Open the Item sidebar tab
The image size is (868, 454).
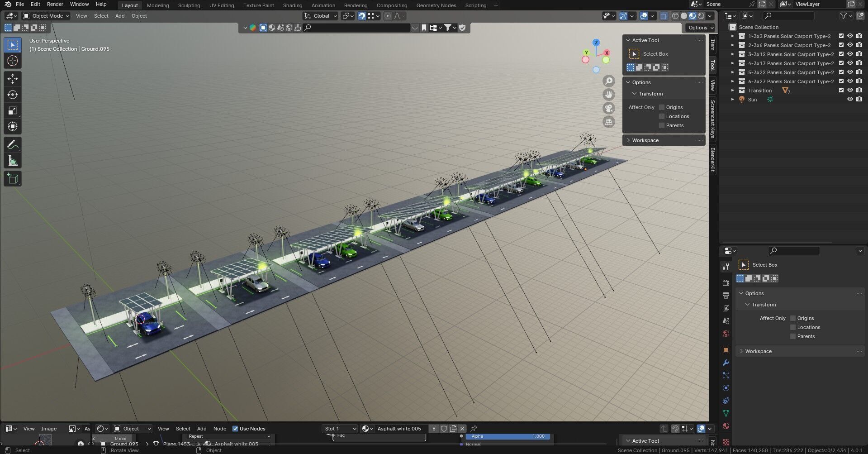point(712,45)
